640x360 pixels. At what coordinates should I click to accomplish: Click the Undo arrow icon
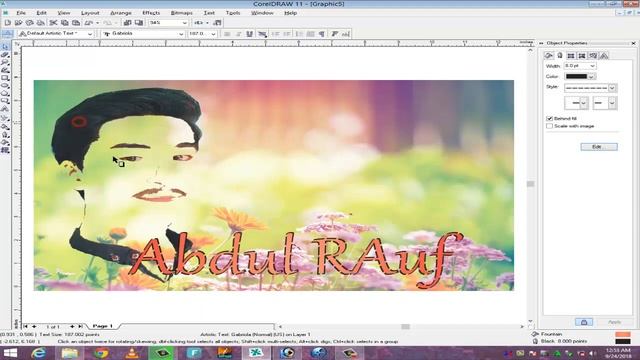coord(89,23)
